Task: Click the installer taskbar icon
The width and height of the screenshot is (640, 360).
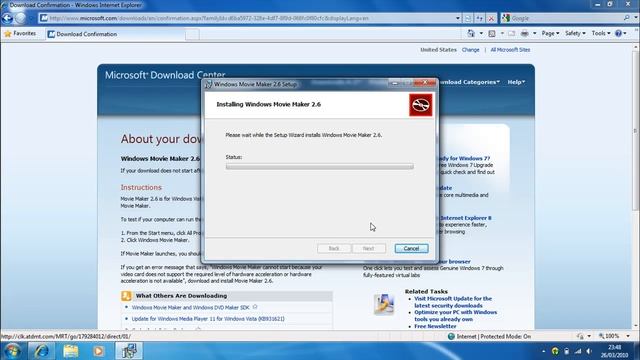Action: (x=129, y=351)
